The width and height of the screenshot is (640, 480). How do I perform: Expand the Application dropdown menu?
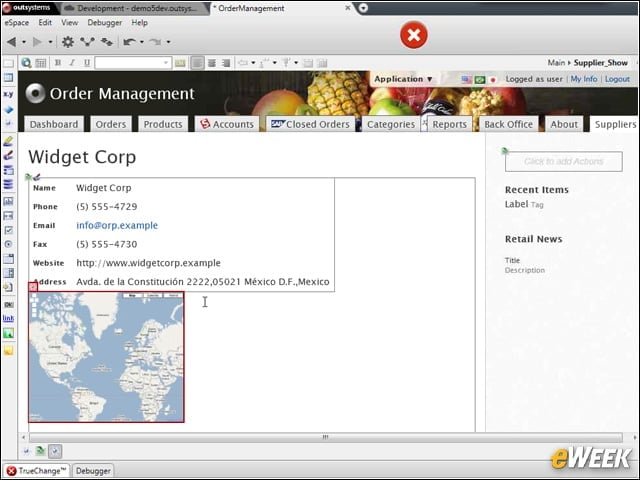(403, 79)
